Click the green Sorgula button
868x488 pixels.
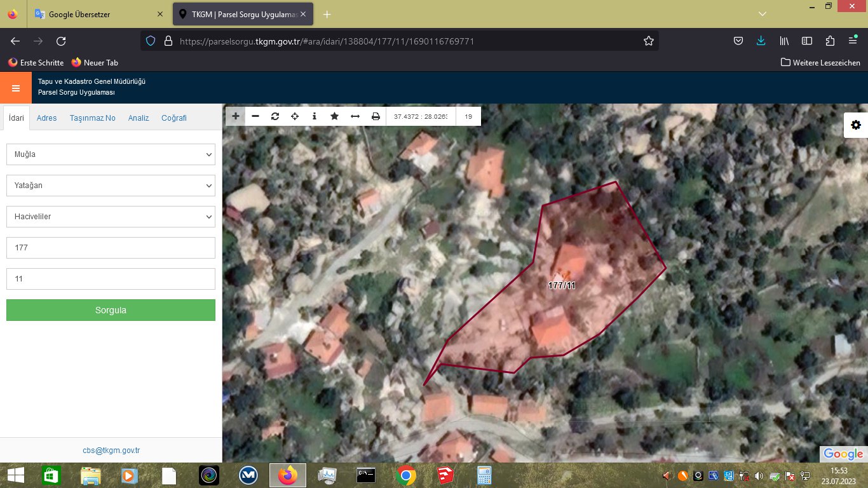111,310
